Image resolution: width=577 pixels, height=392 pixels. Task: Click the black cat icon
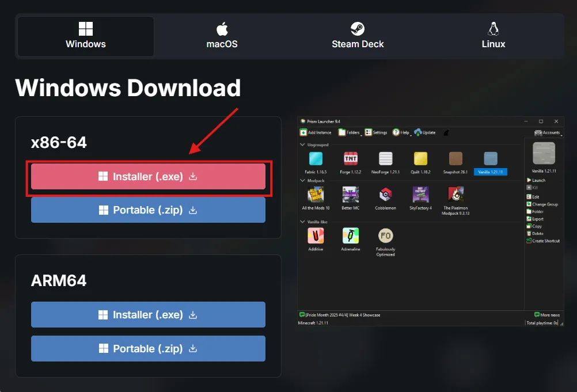[446, 132]
